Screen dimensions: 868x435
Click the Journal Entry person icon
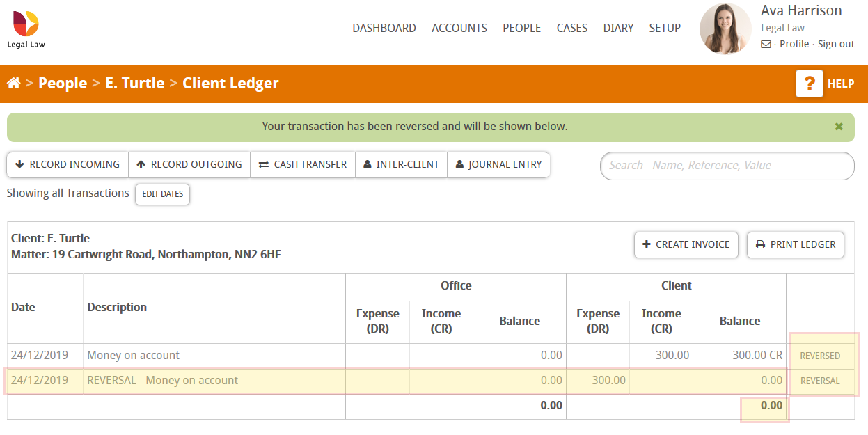[x=459, y=164]
